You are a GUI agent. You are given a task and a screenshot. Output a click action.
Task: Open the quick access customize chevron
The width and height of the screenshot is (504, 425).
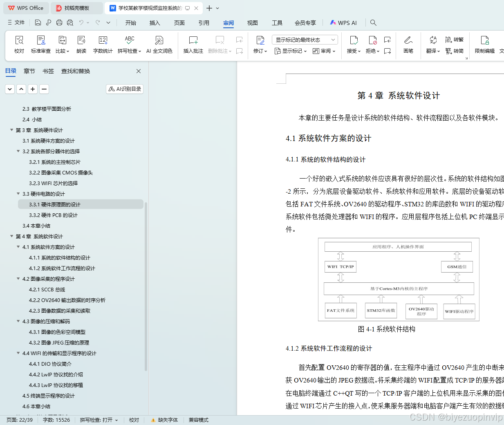coord(108,22)
